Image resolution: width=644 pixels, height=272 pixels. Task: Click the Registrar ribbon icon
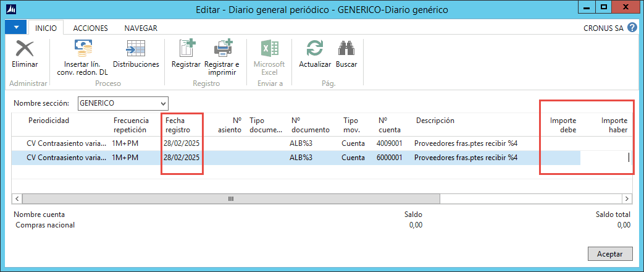[x=186, y=49]
